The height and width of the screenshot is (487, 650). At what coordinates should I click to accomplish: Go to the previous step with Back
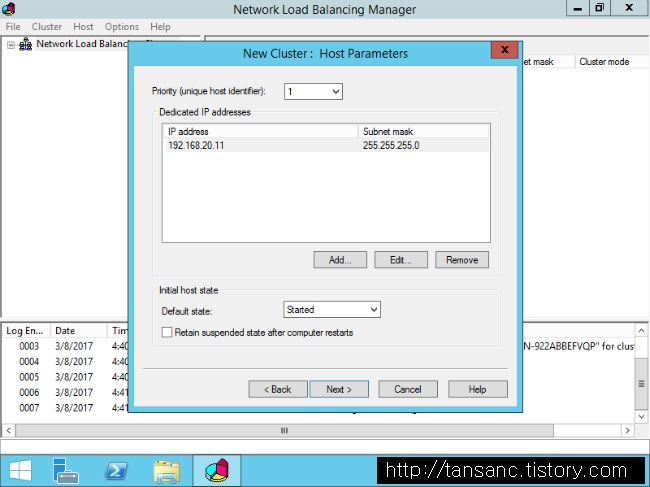(278, 389)
